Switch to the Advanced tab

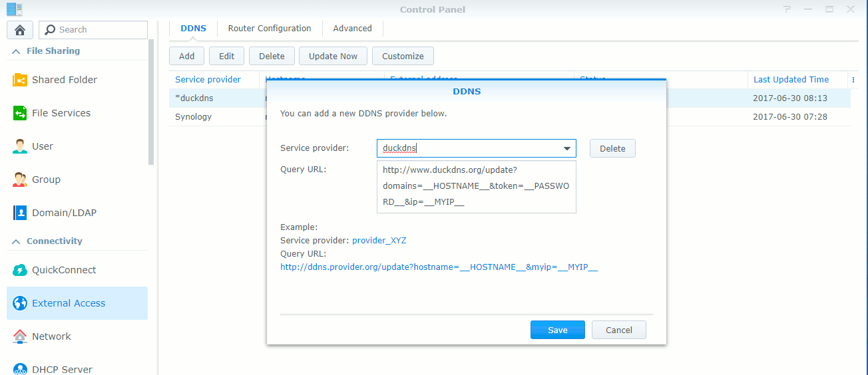[352, 29]
